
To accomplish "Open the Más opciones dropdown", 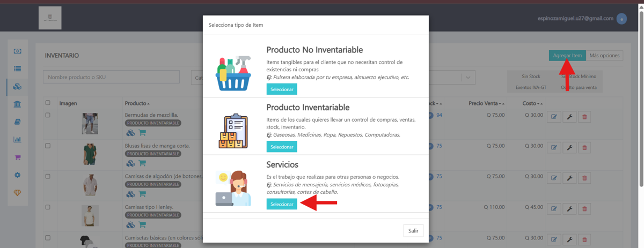I will click(x=604, y=55).
